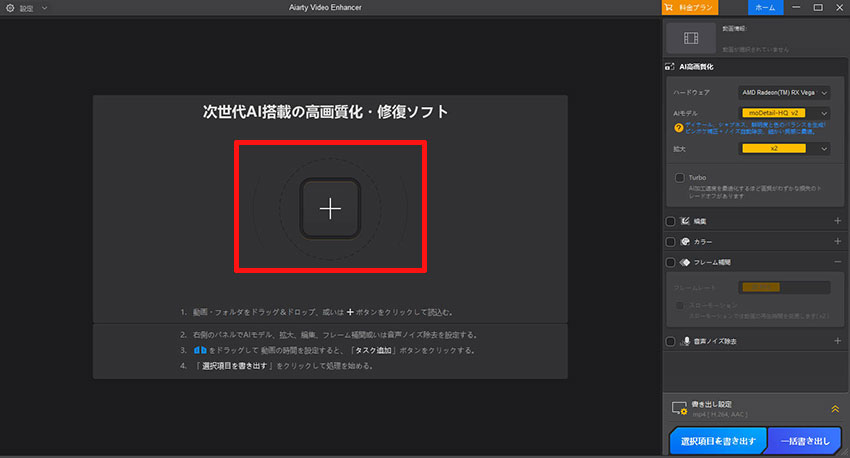Toggle the 編集 edit checkbox
The width and height of the screenshot is (850, 458).
point(670,221)
